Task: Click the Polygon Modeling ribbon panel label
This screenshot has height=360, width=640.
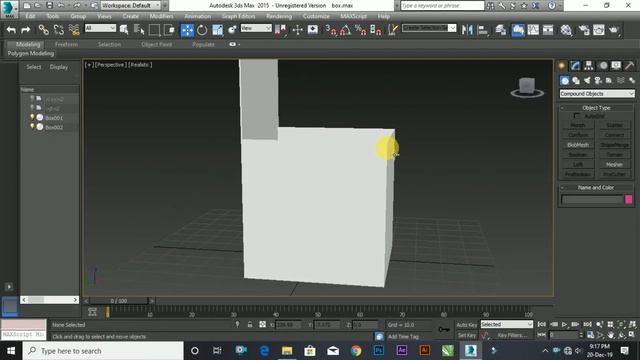Action: tap(31, 53)
